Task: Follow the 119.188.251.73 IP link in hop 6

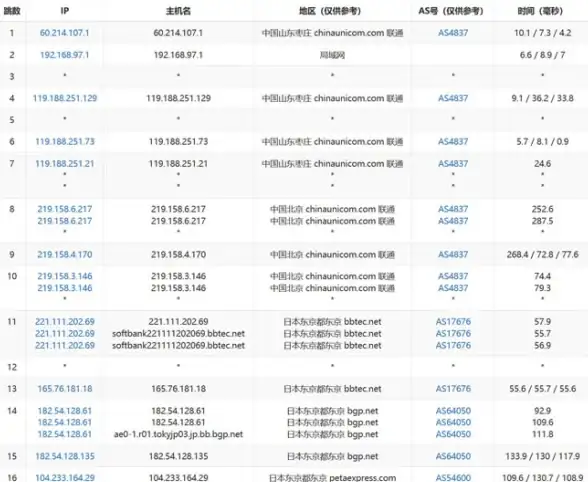Action: (65, 142)
